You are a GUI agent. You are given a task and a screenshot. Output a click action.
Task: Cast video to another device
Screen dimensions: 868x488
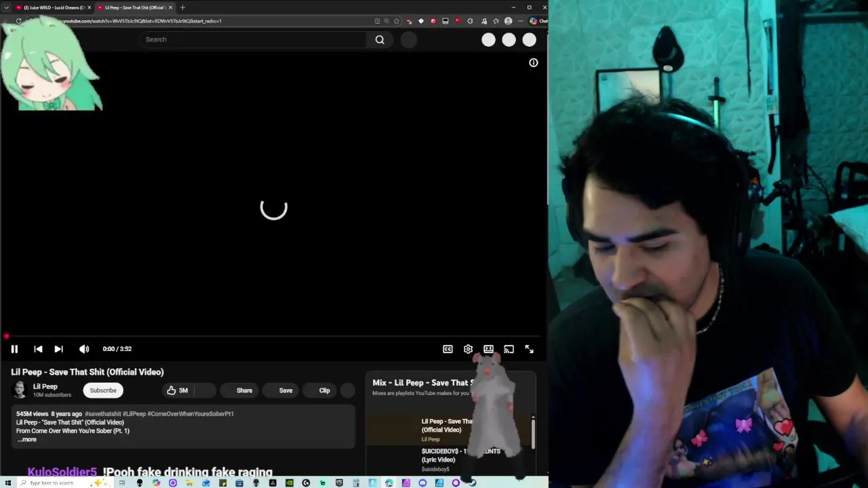(x=509, y=349)
